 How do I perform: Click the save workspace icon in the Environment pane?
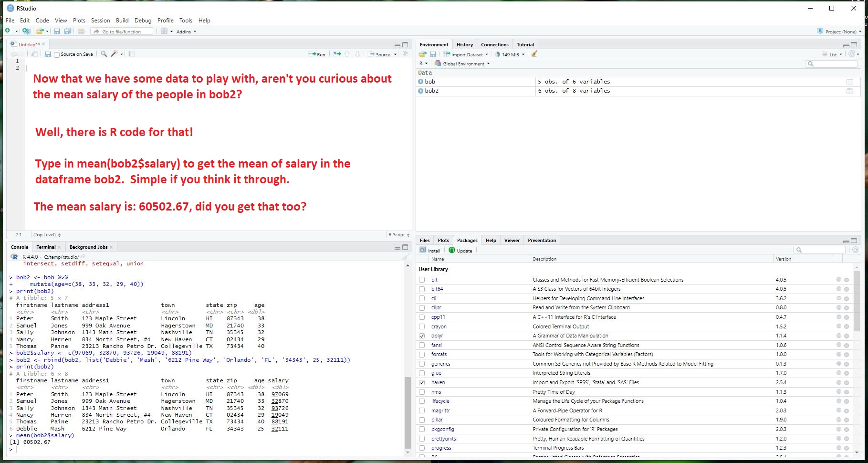pyautogui.click(x=433, y=54)
